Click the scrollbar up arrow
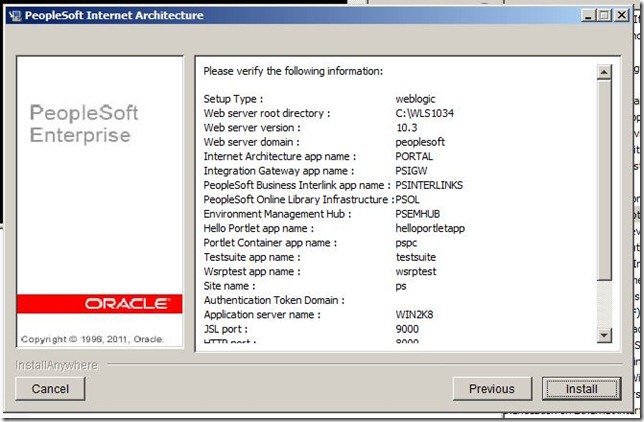The height and width of the screenshot is (422, 644). click(603, 71)
